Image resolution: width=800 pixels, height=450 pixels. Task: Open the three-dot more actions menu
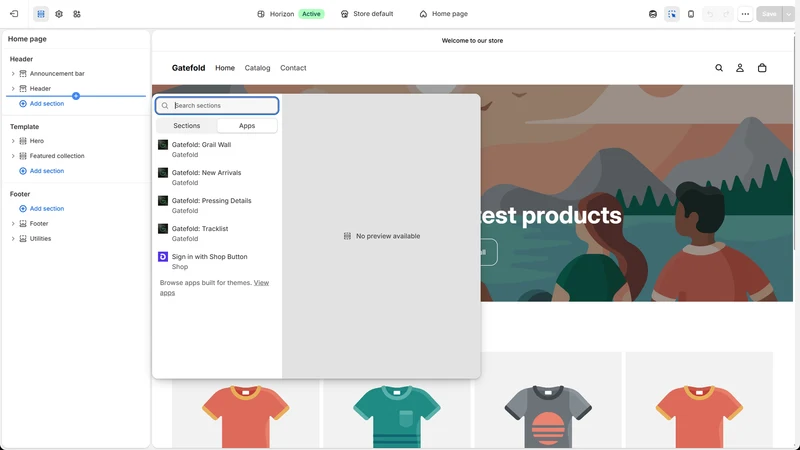pos(745,14)
